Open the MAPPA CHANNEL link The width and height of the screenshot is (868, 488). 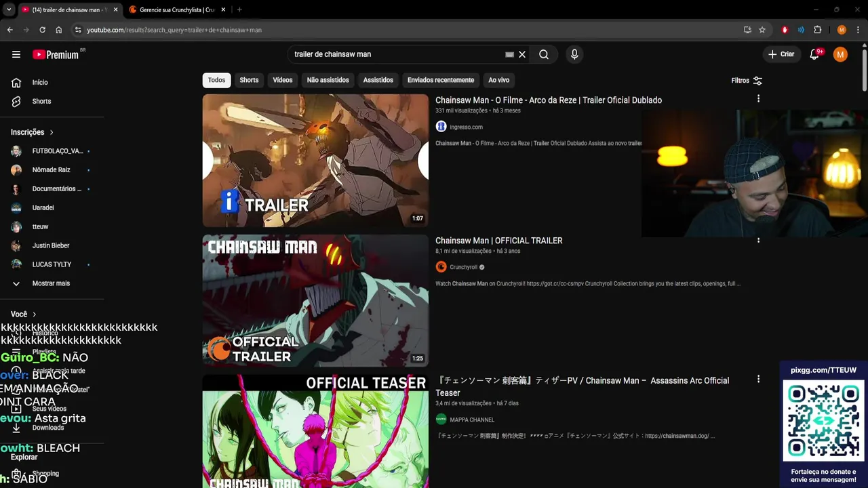(472, 420)
